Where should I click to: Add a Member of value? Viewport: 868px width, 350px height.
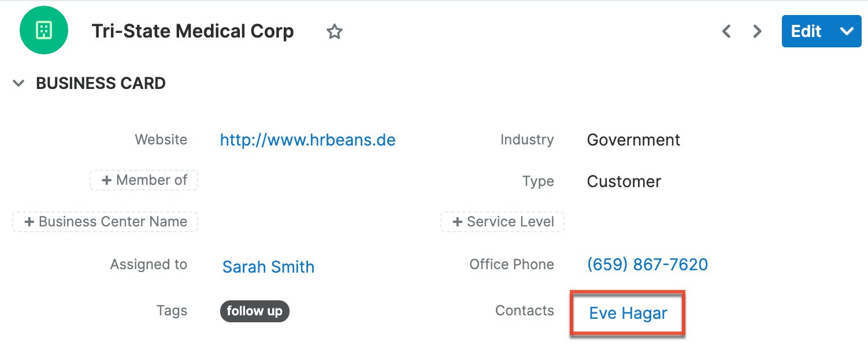coord(144,180)
